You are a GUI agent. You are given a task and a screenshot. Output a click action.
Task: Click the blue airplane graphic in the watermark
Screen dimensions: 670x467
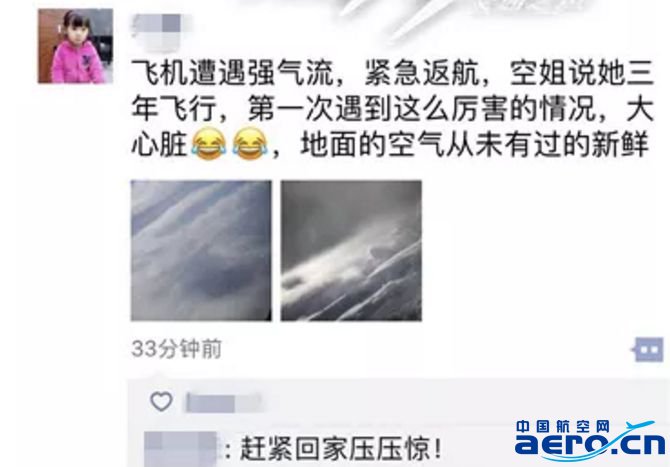(639, 426)
